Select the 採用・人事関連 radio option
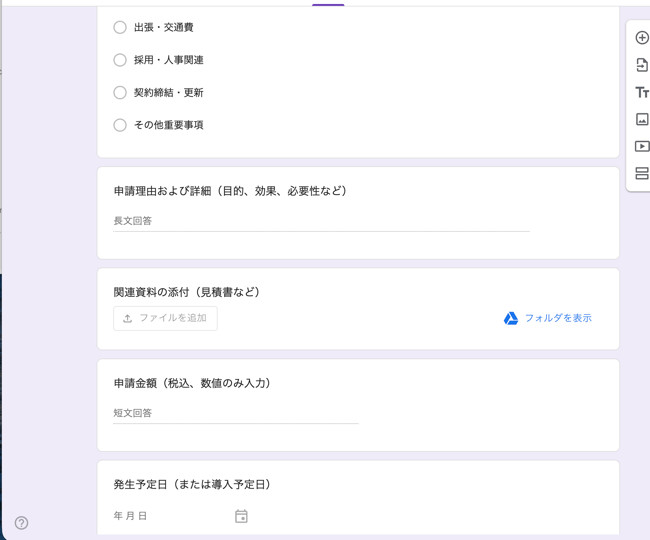This screenshot has width=650, height=540. 120,60
